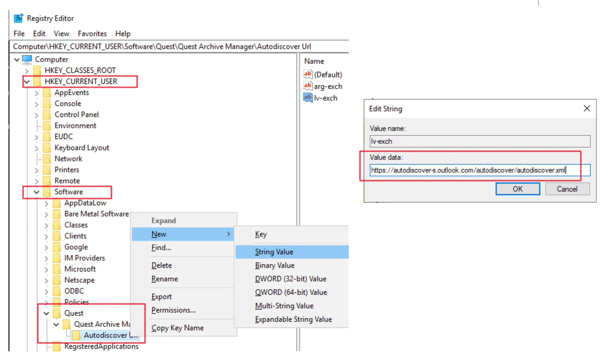Choose String Value from submenu
The width and height of the screenshot is (612, 364).
coord(274,252)
